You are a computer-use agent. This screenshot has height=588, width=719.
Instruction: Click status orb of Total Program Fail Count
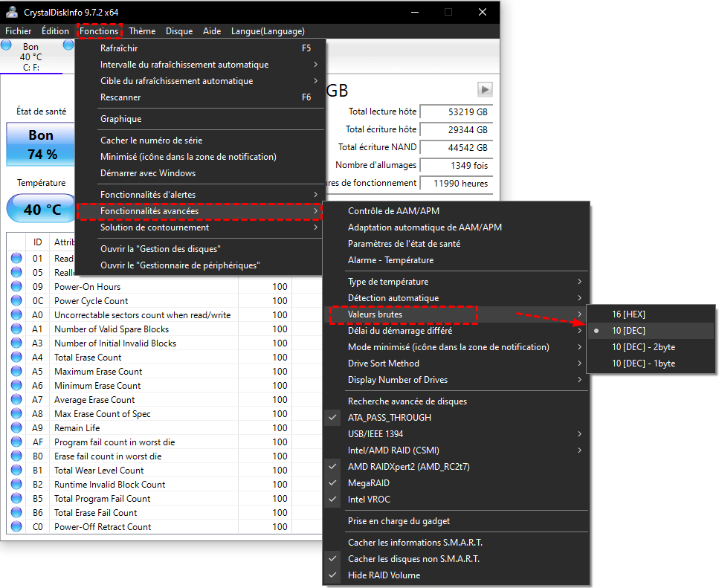tap(16, 498)
